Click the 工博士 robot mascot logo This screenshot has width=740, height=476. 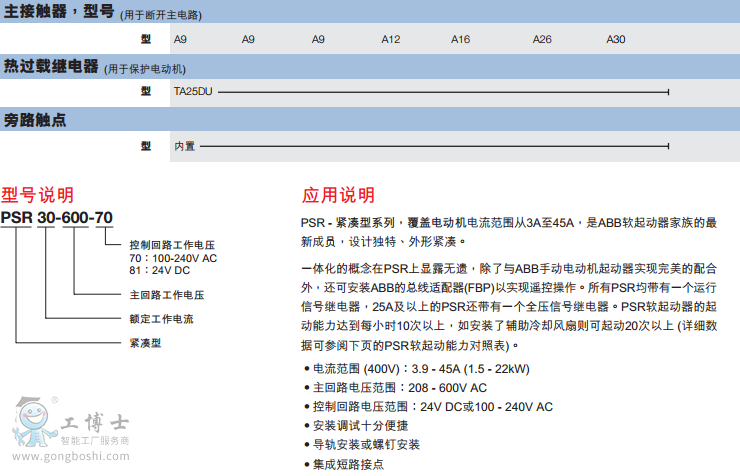click(34, 420)
